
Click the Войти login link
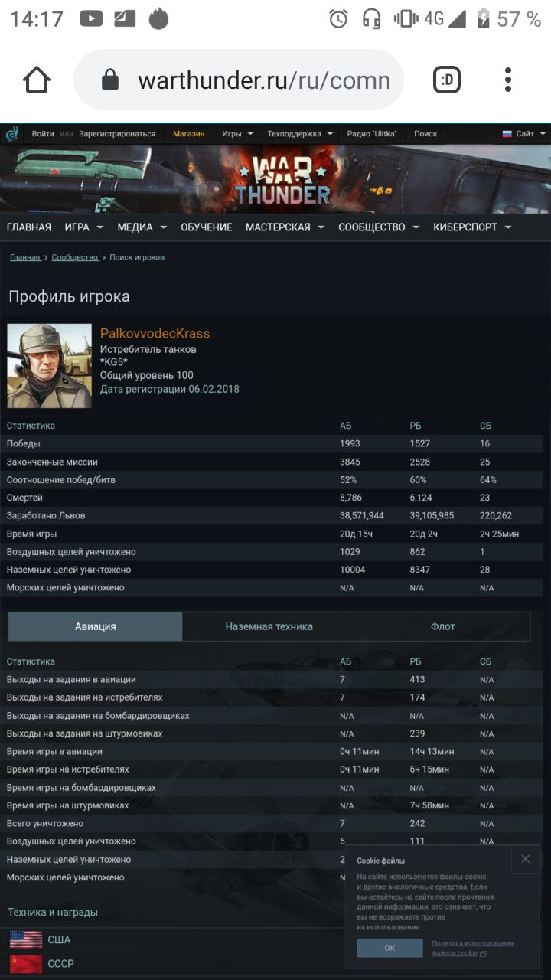[43, 134]
